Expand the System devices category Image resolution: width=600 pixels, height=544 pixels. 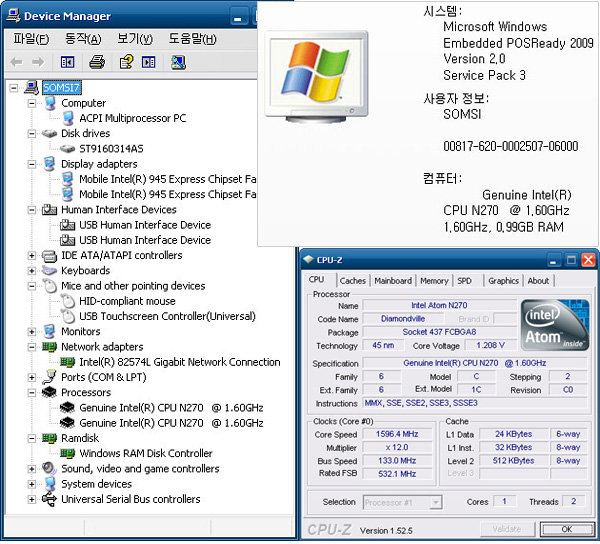(x=32, y=484)
